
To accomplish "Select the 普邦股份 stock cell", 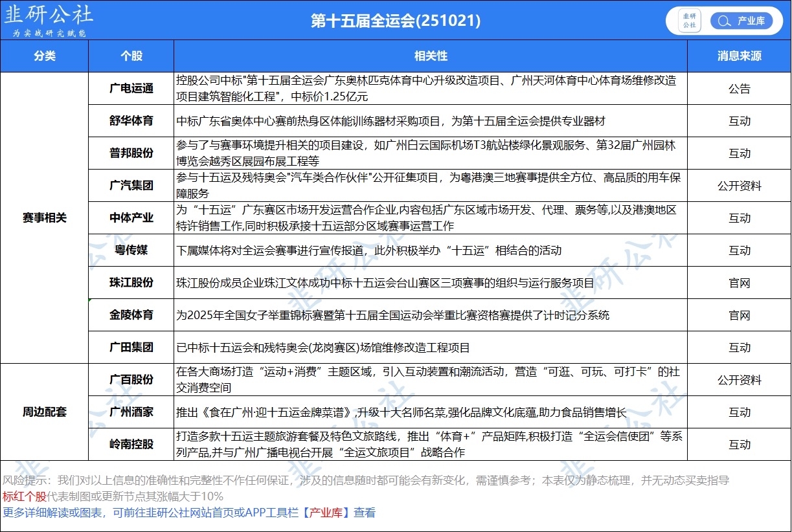I will (131, 153).
